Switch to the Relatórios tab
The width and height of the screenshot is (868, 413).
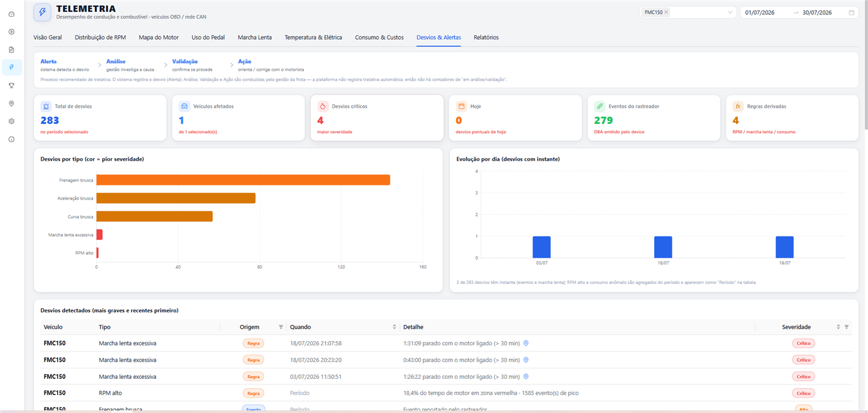486,37
